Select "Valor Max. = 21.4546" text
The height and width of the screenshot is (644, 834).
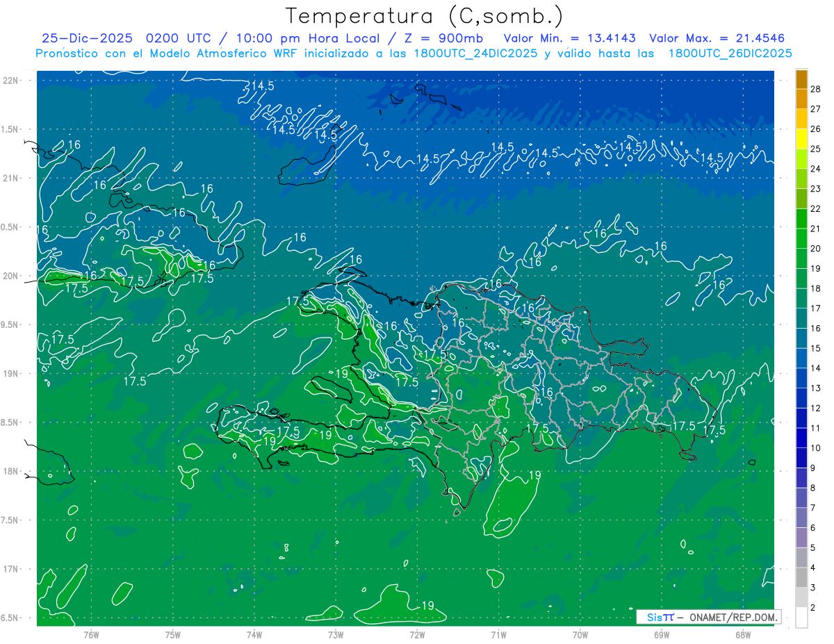(x=717, y=38)
